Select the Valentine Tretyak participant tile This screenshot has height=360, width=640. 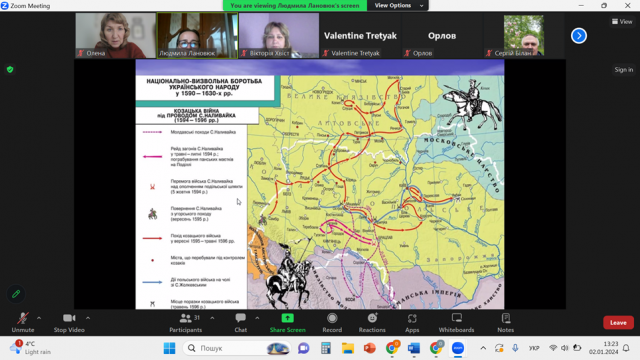coord(360,36)
